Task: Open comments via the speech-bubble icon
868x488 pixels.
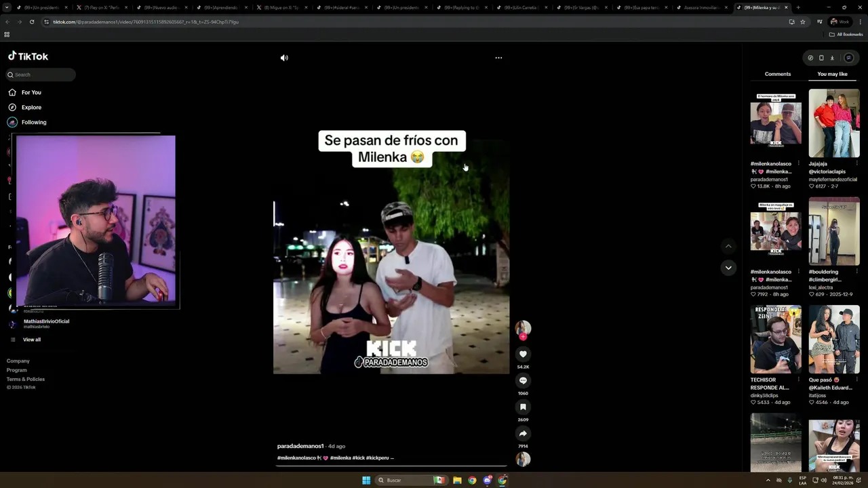Action: (x=523, y=380)
